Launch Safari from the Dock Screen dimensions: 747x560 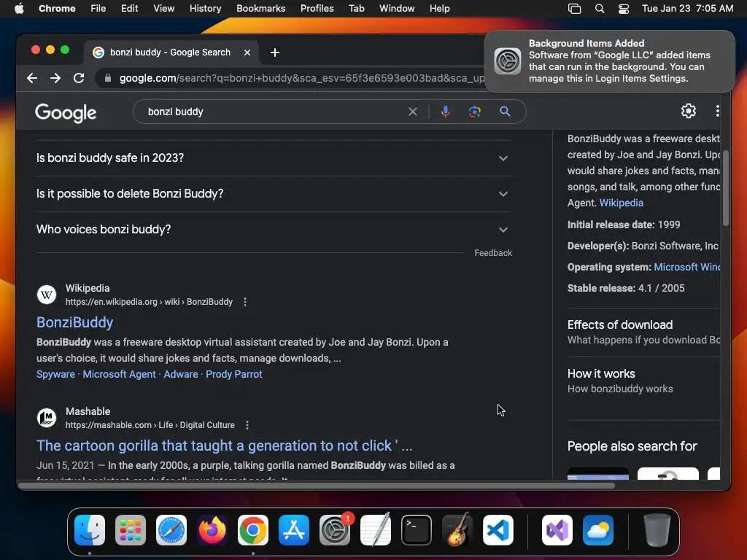pos(171,530)
